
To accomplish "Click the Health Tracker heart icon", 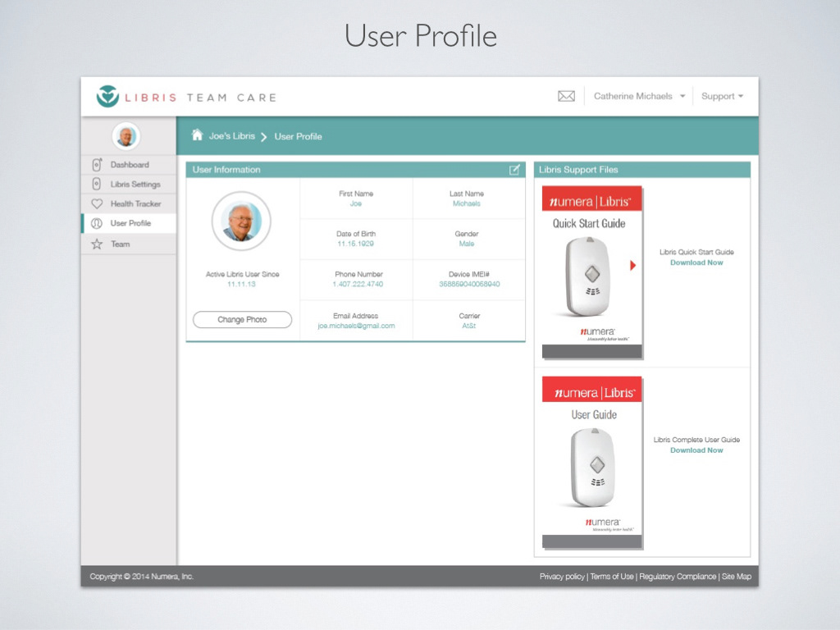I will [97, 203].
